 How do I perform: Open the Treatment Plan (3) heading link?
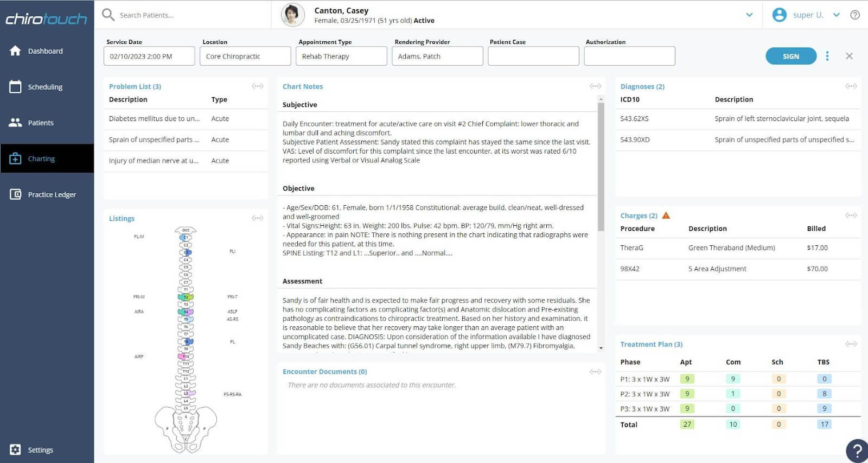(652, 344)
